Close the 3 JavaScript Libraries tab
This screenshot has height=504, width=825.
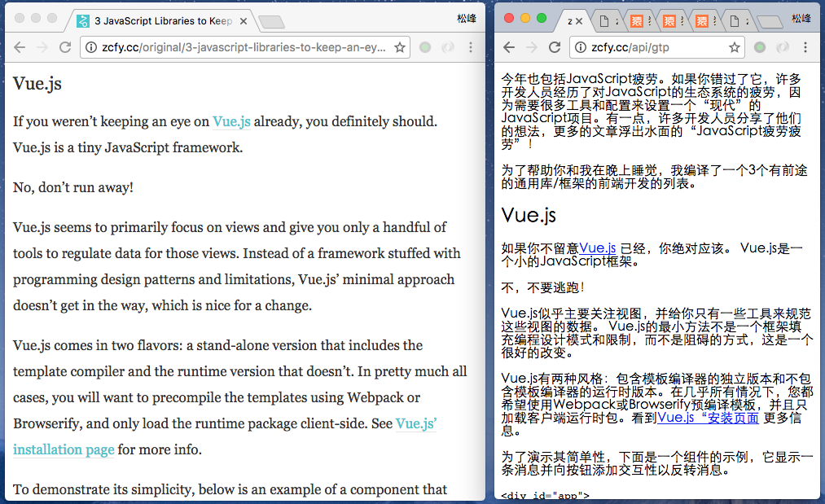[243, 21]
